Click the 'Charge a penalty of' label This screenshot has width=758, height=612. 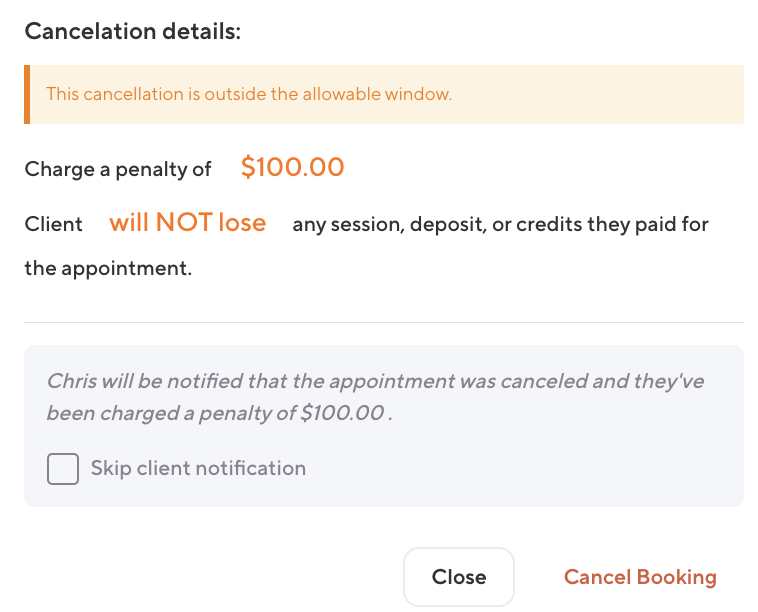click(118, 169)
